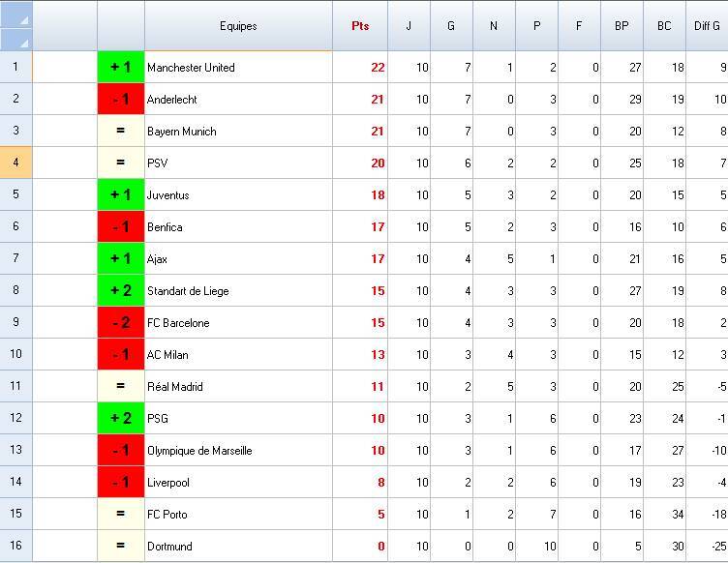Click the J column header
This screenshot has width=728, height=563.
tap(409, 26)
